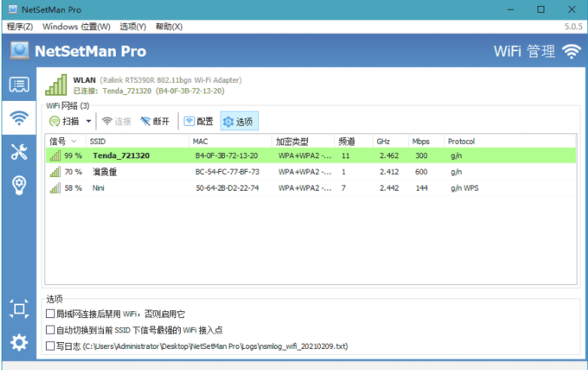The height and width of the screenshot is (370, 588).
Task: Enable 写日志 log checkbox
Action: pyautogui.click(x=50, y=346)
